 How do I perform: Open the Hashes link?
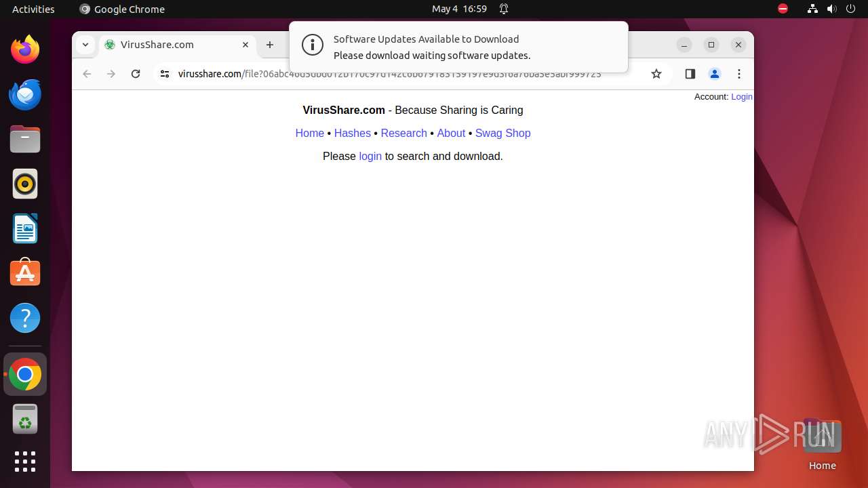pyautogui.click(x=353, y=134)
